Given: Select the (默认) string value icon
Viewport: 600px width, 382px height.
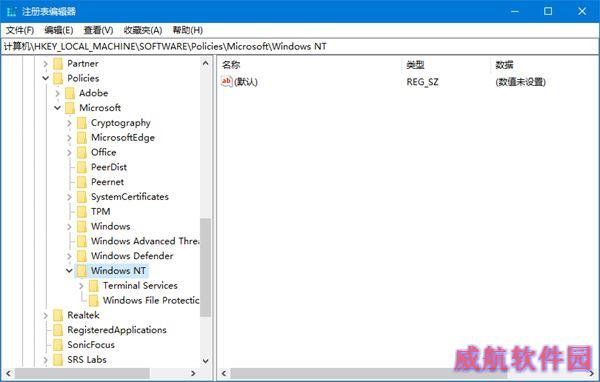Looking at the screenshot, I should 227,82.
